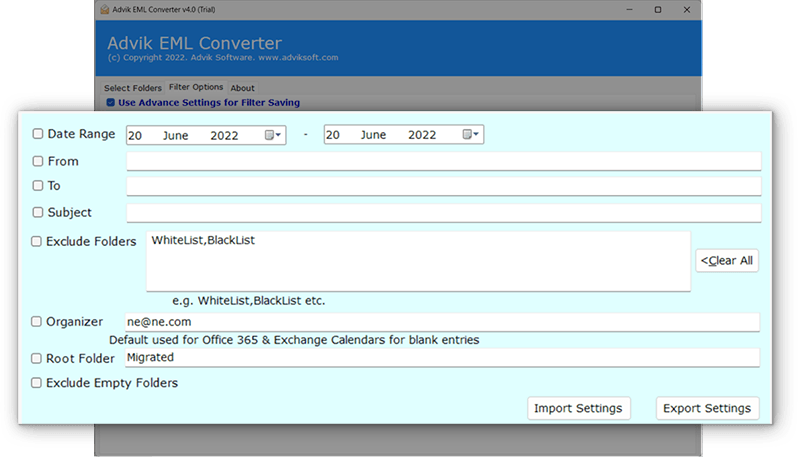
Task: Check Exclude Empty Folders option
Action: click(36, 382)
